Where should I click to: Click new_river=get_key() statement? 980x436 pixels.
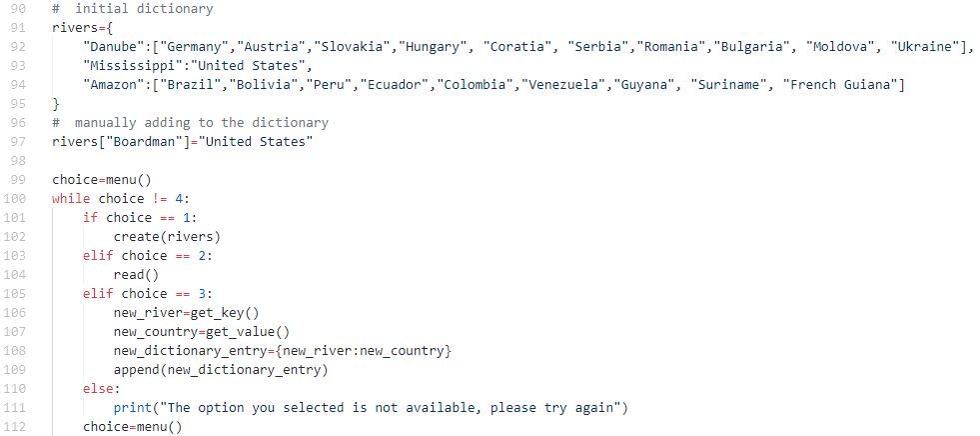pos(186,312)
